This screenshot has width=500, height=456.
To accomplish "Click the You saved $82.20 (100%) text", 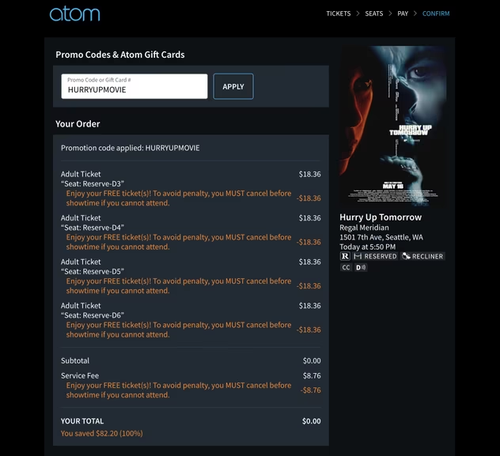I will click(x=102, y=433).
